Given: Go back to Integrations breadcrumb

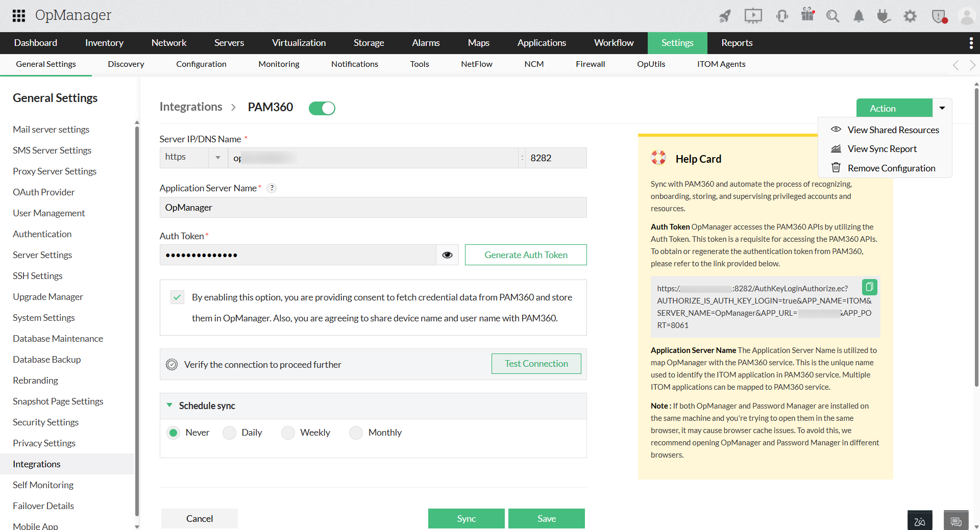Looking at the screenshot, I should (x=191, y=107).
